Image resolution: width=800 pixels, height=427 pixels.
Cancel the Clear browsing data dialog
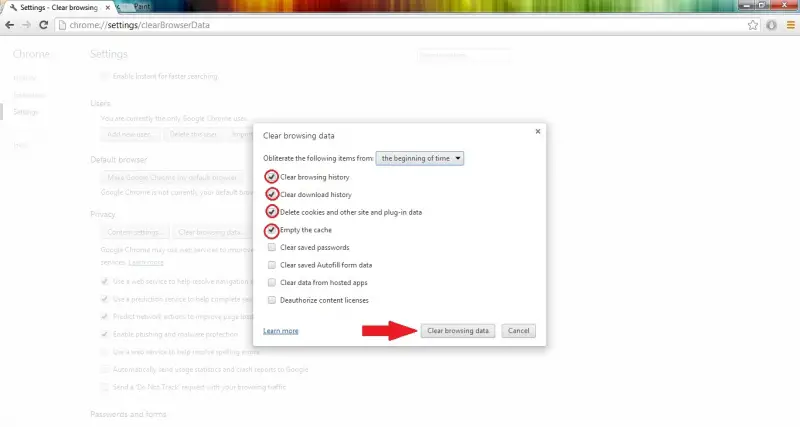(518, 331)
